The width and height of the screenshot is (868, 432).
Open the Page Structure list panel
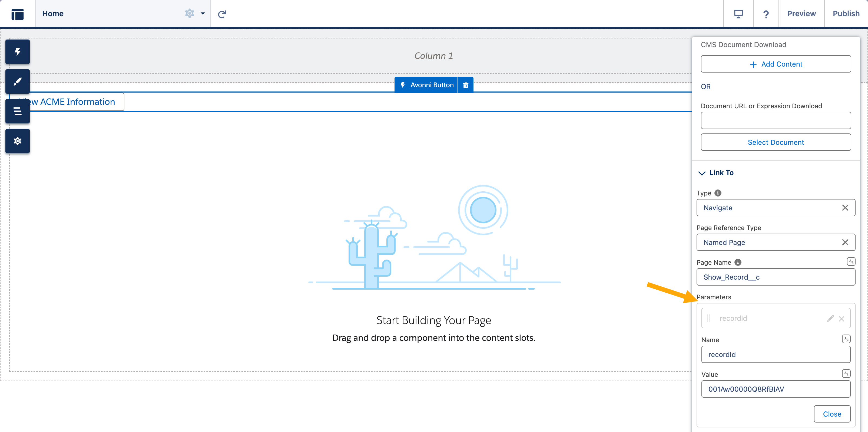pyautogui.click(x=18, y=111)
